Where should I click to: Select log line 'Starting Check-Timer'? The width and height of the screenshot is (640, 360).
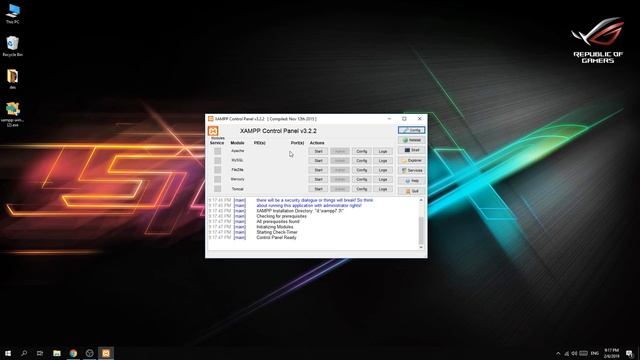tap(277, 232)
